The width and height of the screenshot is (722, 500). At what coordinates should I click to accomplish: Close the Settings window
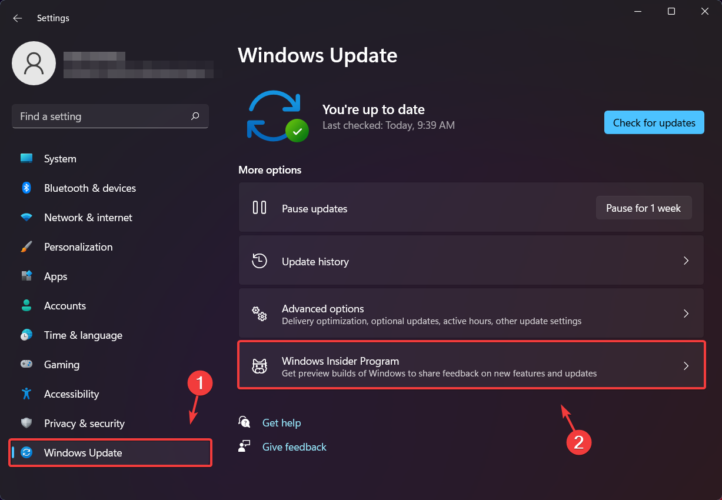[x=705, y=12]
